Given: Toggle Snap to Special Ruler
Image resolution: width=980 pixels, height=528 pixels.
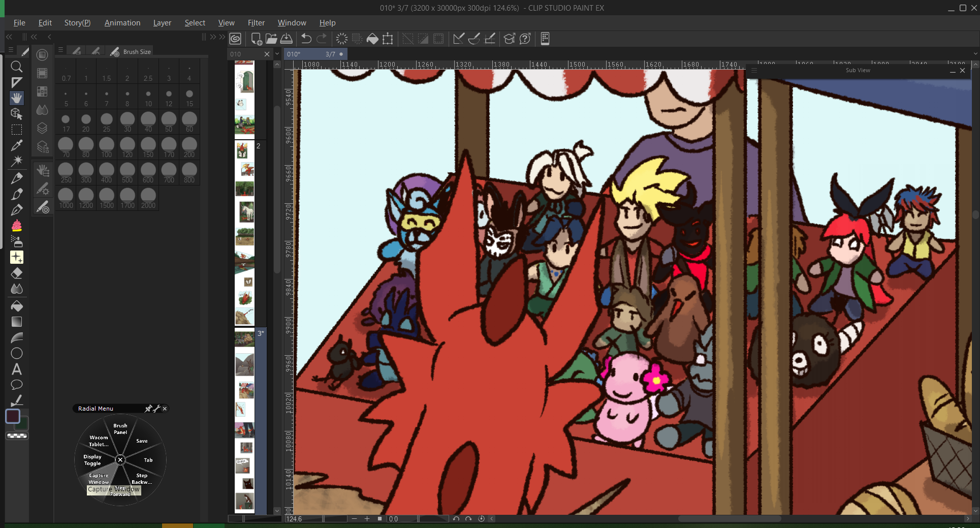Looking at the screenshot, I should tap(474, 39).
